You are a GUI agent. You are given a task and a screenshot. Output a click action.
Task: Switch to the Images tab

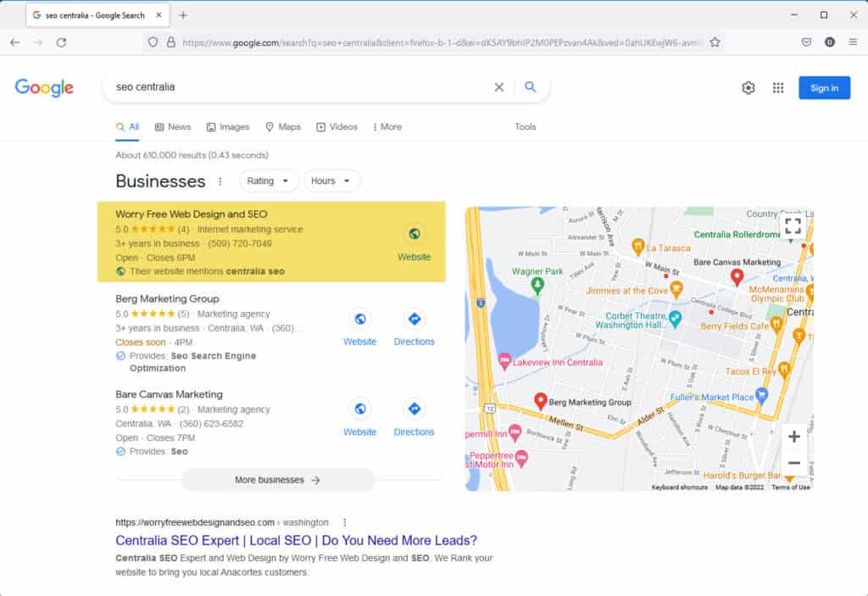tap(228, 127)
